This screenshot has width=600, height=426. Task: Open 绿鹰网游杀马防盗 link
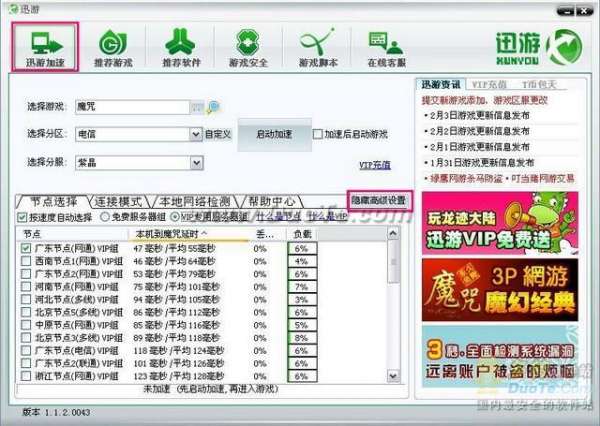pyautogui.click(x=466, y=178)
